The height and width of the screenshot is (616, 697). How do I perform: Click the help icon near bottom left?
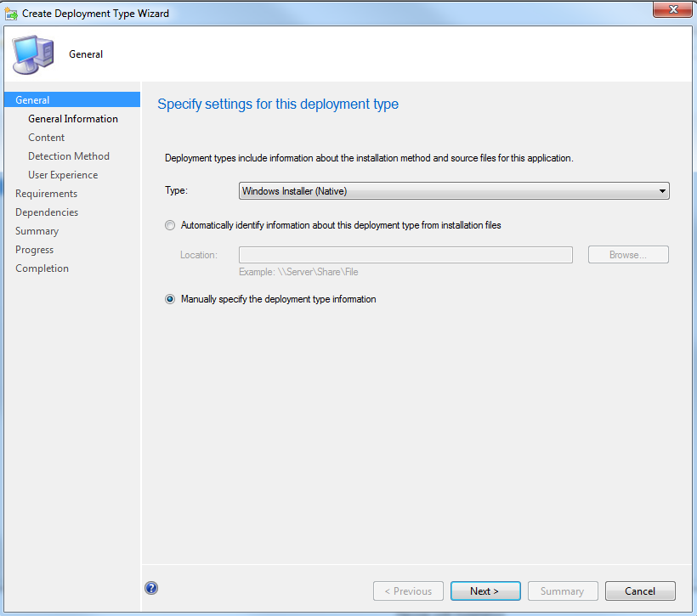tap(151, 587)
